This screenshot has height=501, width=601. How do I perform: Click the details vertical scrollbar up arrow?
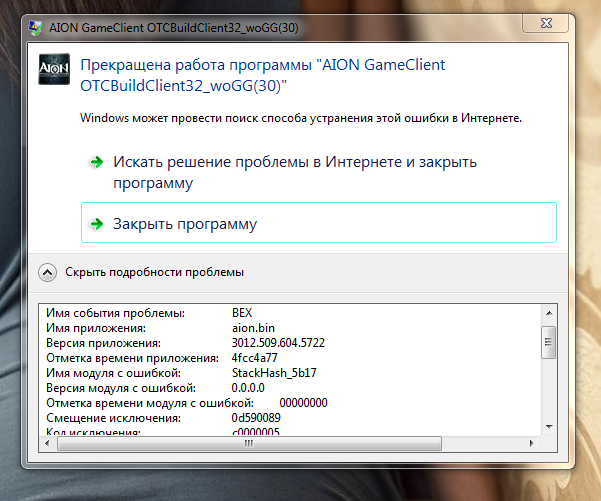549,313
